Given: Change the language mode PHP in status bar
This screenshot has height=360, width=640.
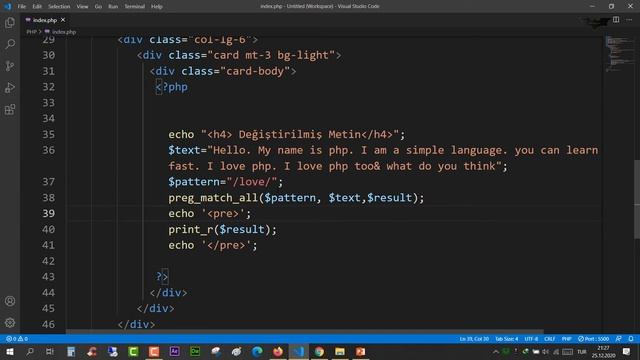Looking at the screenshot, I should point(566,339).
